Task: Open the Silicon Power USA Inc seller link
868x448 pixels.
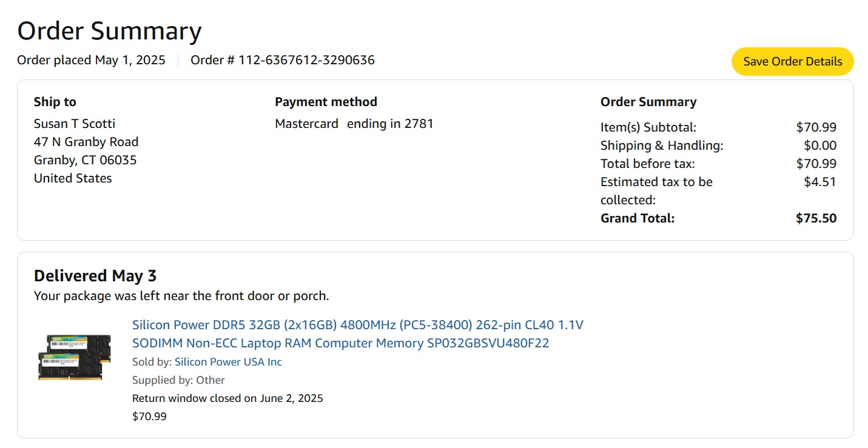Action: pos(228,362)
